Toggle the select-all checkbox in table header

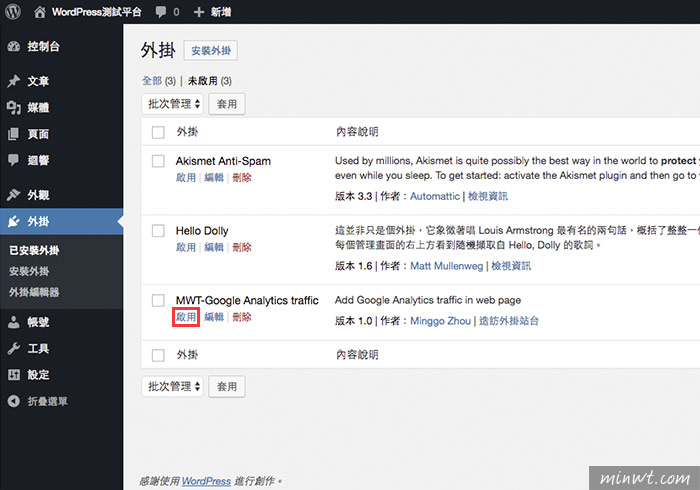[158, 132]
